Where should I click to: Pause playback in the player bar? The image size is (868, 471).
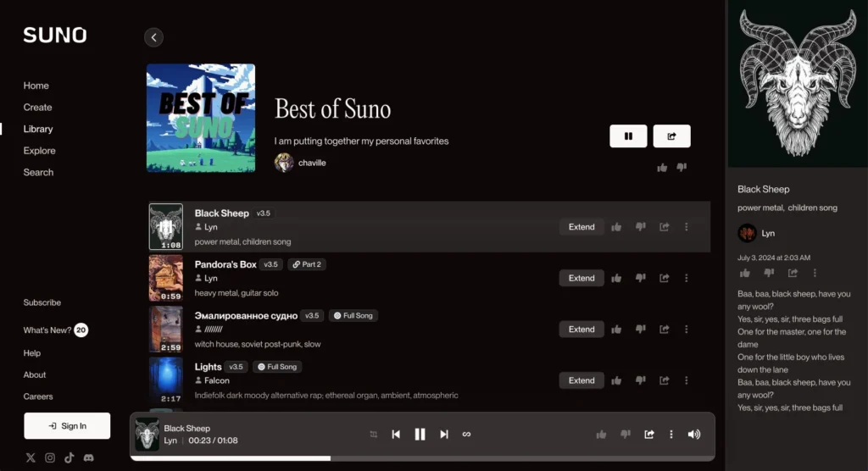click(x=420, y=435)
